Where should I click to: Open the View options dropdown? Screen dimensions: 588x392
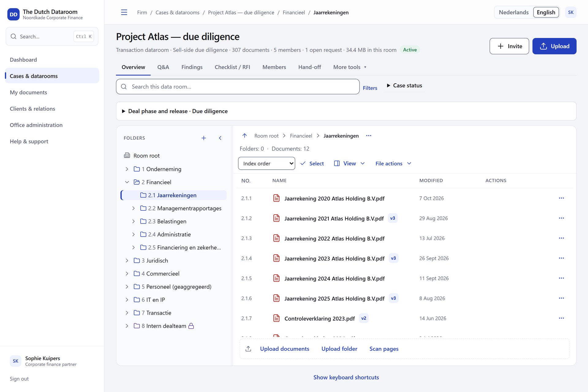pyautogui.click(x=349, y=164)
